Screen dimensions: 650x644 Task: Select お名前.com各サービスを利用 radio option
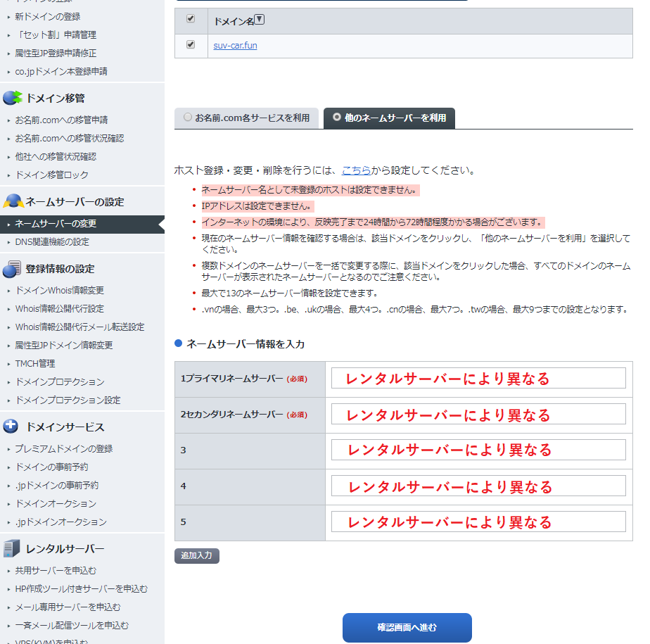(x=188, y=118)
